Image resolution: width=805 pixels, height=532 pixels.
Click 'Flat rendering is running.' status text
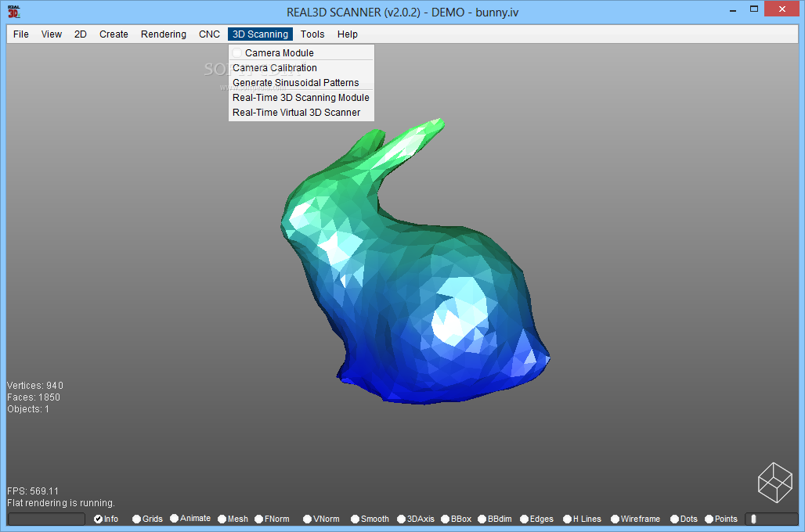(x=61, y=503)
